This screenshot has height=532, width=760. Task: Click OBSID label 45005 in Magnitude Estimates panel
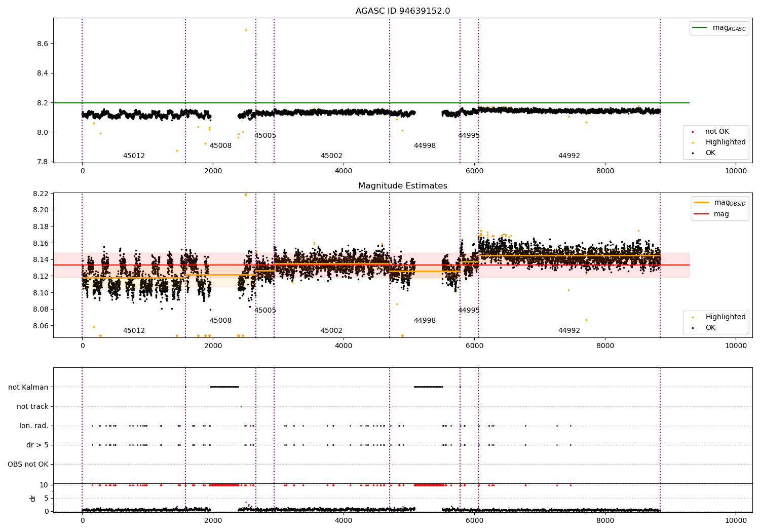(x=265, y=310)
